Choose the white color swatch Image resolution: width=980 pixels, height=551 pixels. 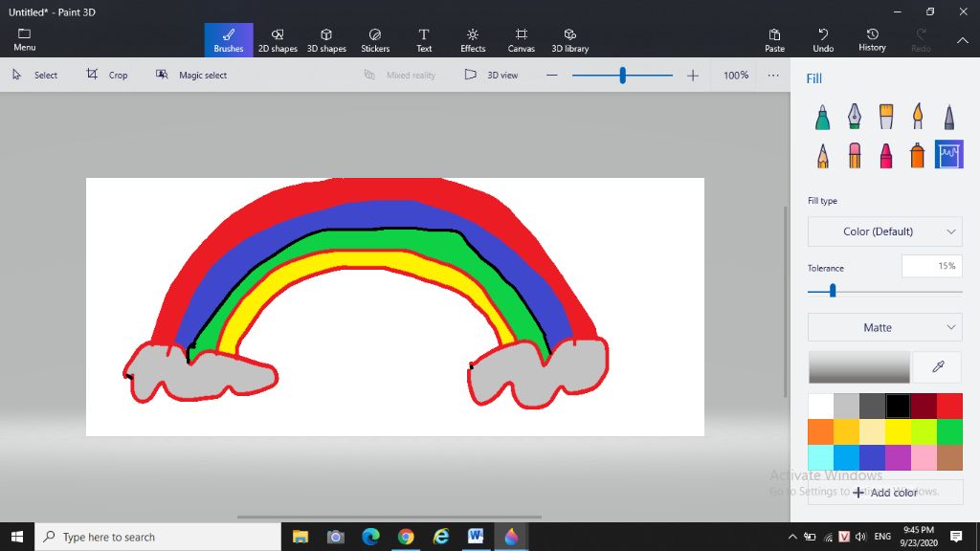(x=820, y=406)
